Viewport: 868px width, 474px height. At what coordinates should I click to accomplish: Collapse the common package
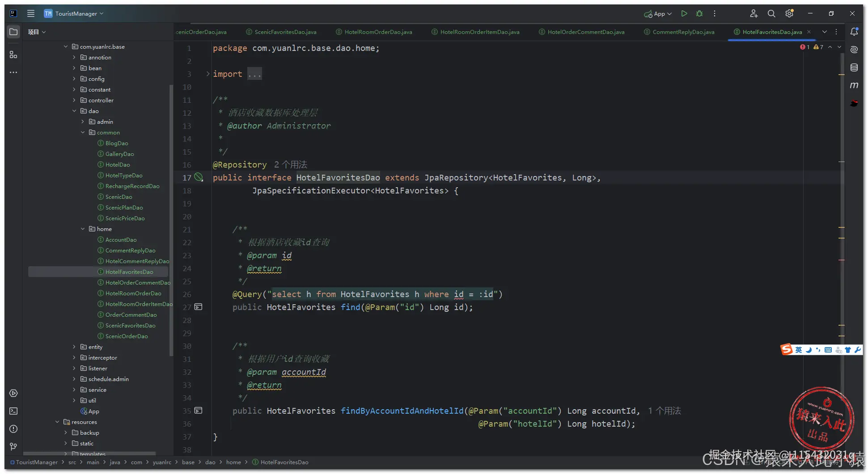(x=83, y=132)
